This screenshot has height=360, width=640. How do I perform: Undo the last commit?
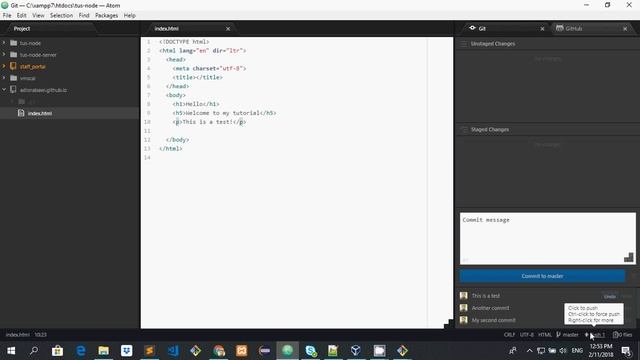pos(610,296)
